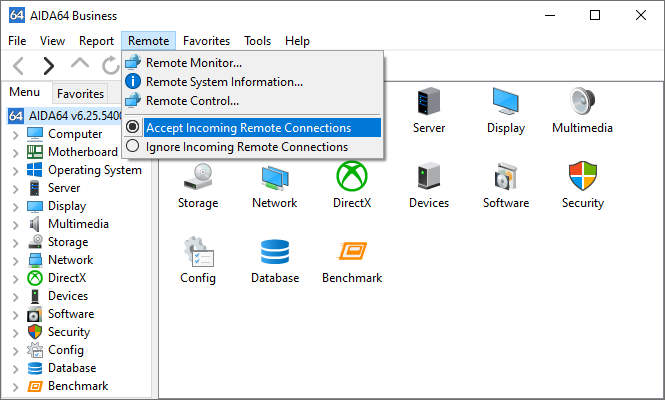
Task: Open the File menu
Action: tap(17, 41)
